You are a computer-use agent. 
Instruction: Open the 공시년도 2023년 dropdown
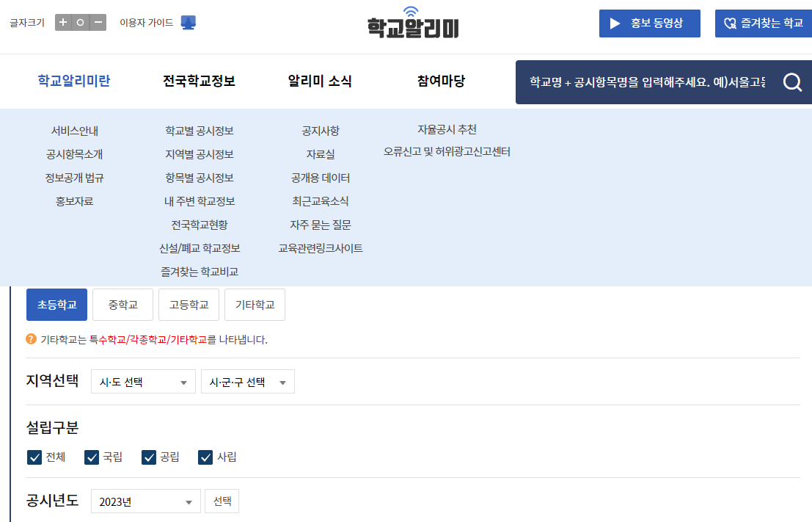point(145,501)
